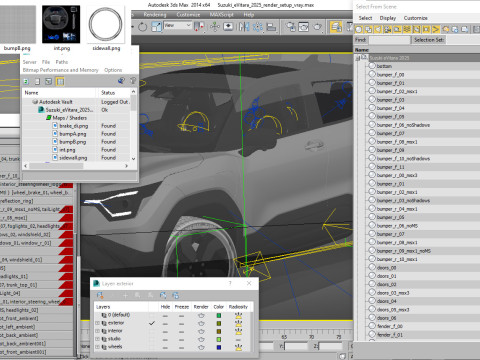Click the Align tool icon
Screen dimensions: 480x360
tap(271, 26)
